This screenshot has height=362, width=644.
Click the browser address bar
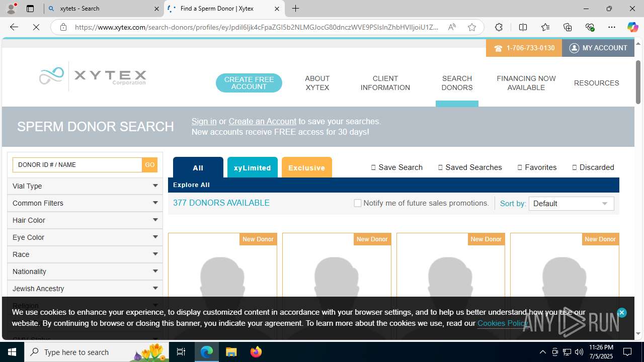pos(257,27)
